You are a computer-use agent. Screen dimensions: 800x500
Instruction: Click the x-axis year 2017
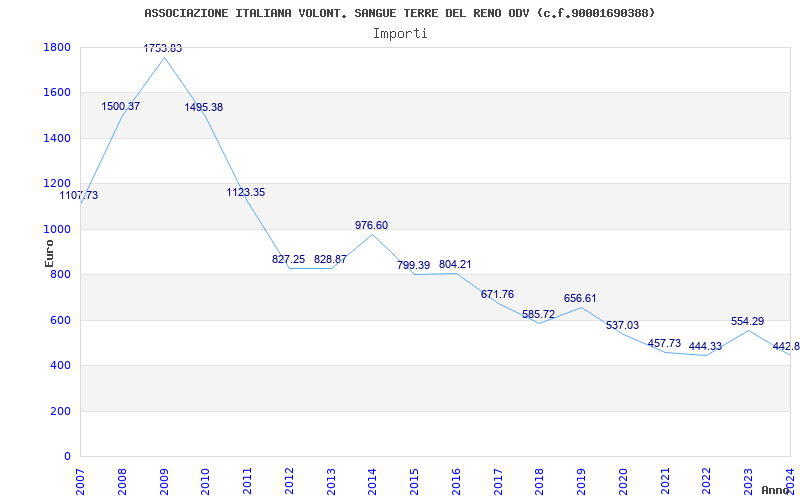[498, 482]
